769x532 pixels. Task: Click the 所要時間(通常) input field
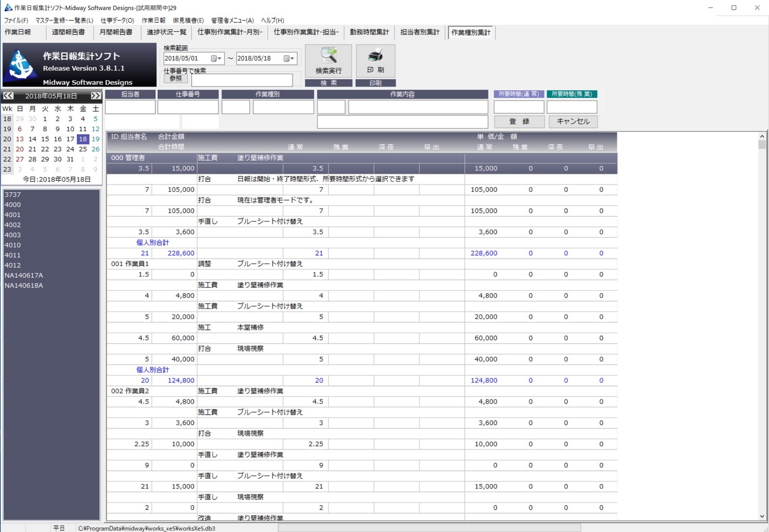(519, 107)
